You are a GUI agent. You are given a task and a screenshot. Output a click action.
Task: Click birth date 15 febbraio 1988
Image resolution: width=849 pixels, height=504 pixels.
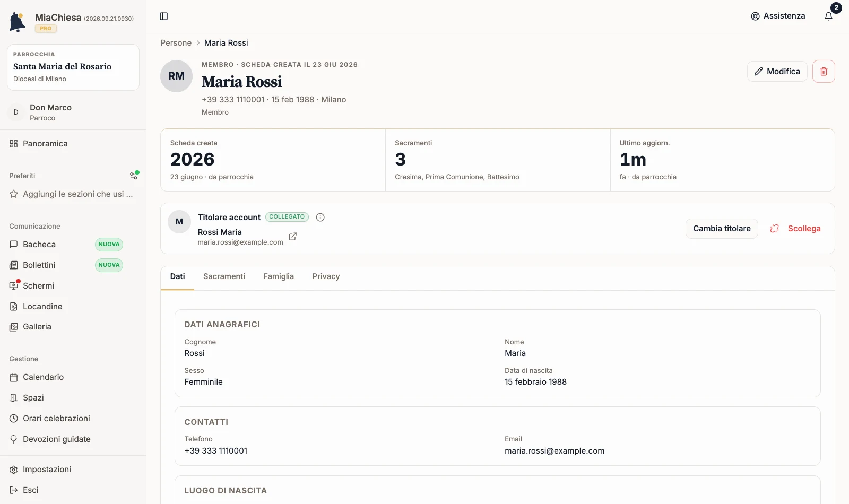(x=535, y=382)
